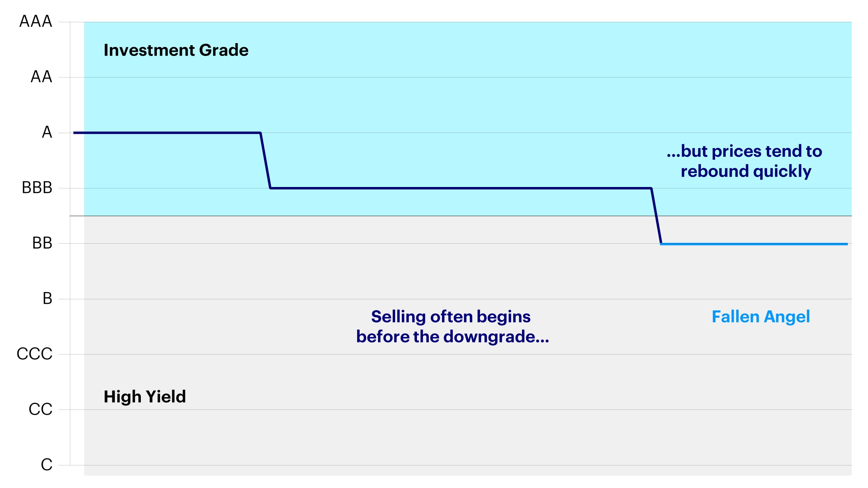Click the first downgrade drop from A to BBB

[x=265, y=161]
